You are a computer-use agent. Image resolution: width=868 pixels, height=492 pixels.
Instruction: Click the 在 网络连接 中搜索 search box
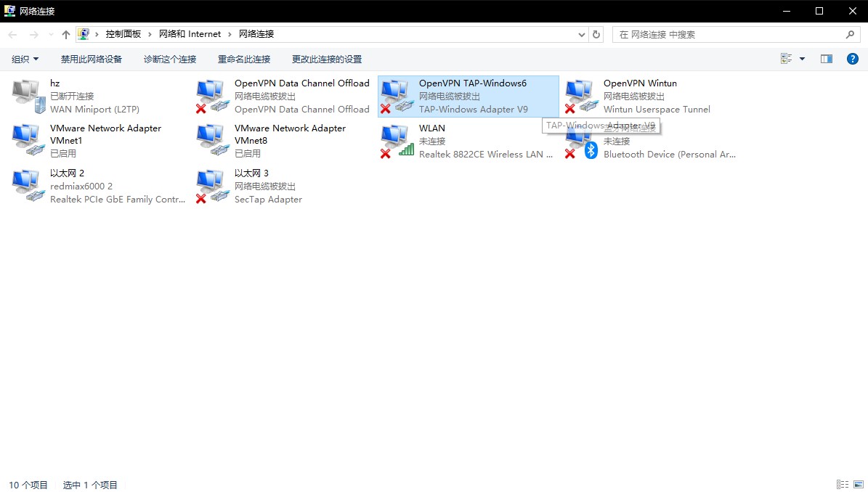730,34
